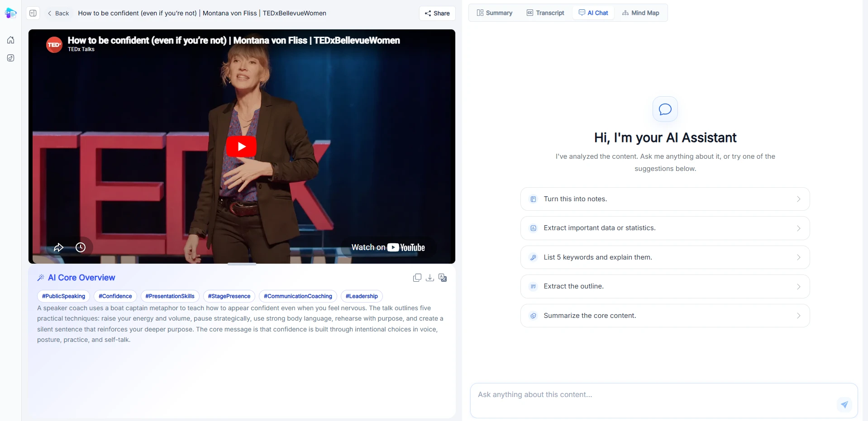Select 'List 5 keywords and explain them.'
Screen dimensions: 868x421
pyautogui.click(x=665, y=257)
